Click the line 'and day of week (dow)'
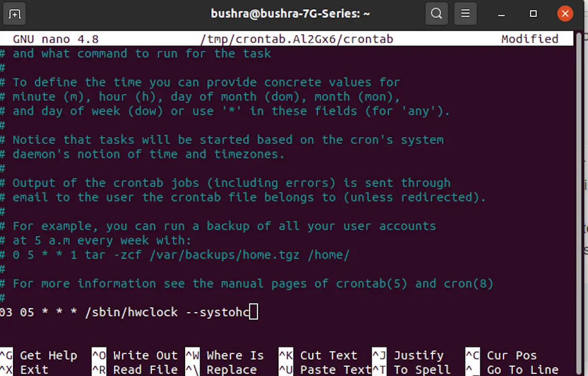Image resolution: width=588 pixels, height=376 pixels. 225,111
